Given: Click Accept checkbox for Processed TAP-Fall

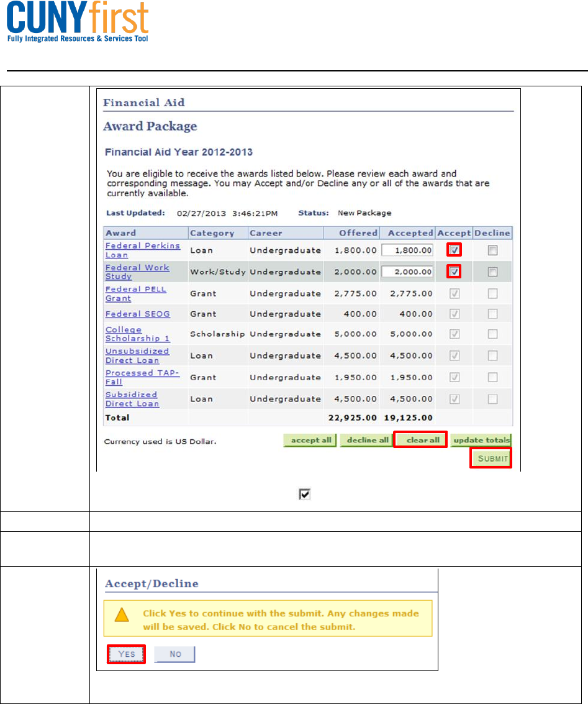Looking at the screenshot, I should (455, 377).
